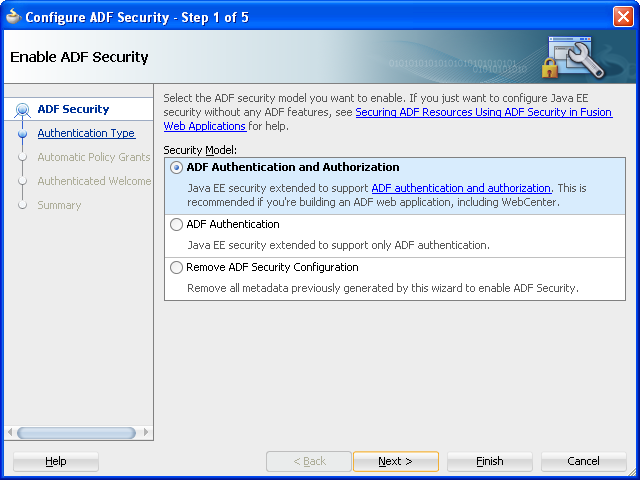Click the right scroll arrow in steps panel
640x480 pixels.
[x=146, y=432]
